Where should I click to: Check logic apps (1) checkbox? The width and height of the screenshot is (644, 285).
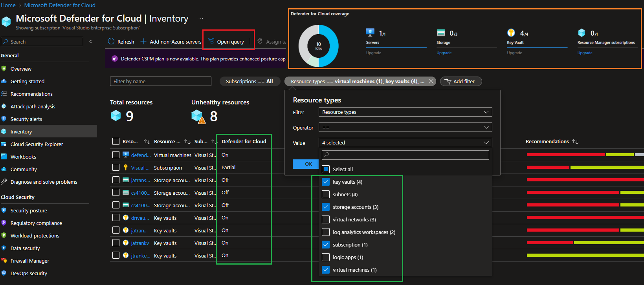tap(326, 257)
